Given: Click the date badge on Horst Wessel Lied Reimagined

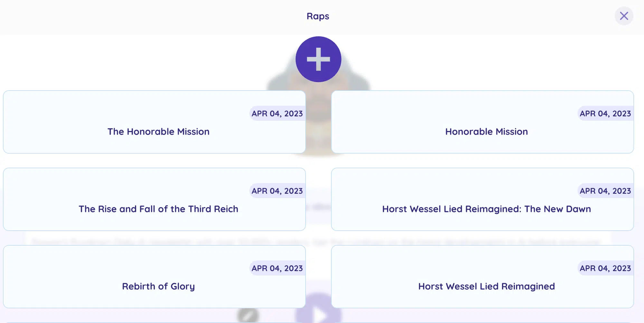Looking at the screenshot, I should [605, 268].
